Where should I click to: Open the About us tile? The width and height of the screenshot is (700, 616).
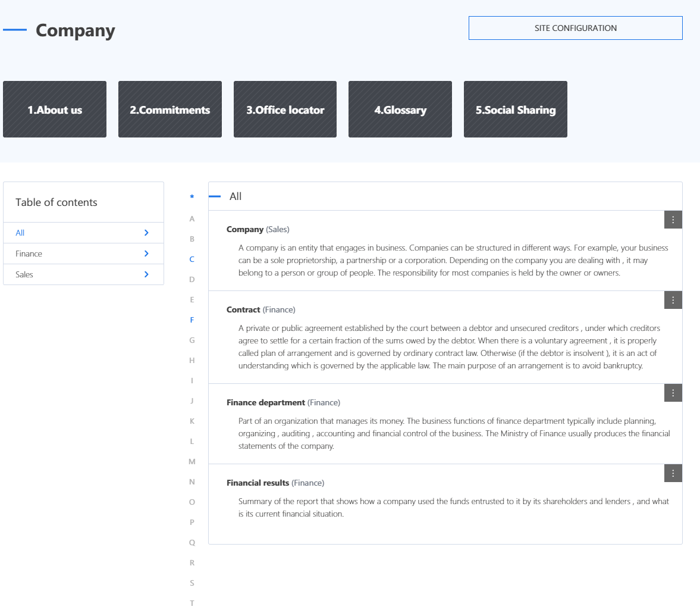(x=55, y=109)
